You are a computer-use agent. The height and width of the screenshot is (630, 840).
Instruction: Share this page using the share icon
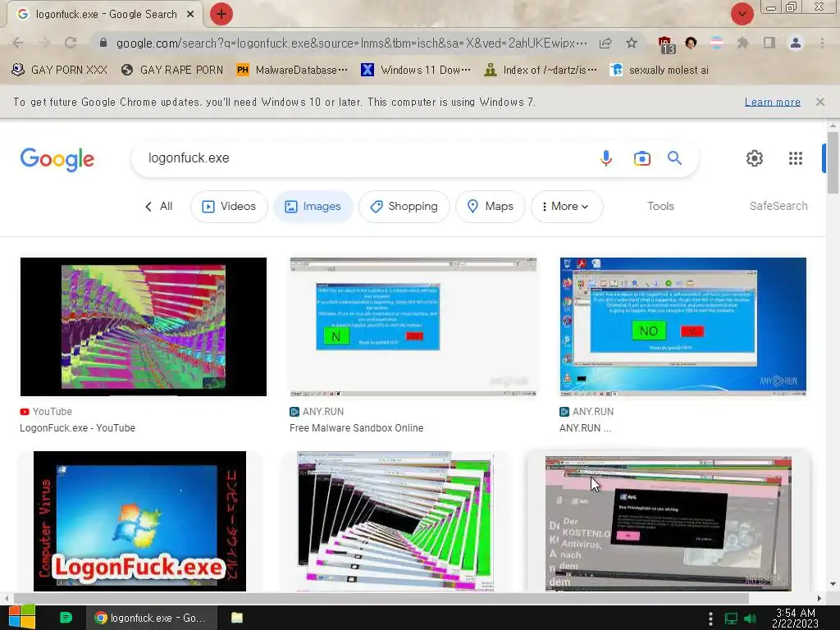pos(605,43)
